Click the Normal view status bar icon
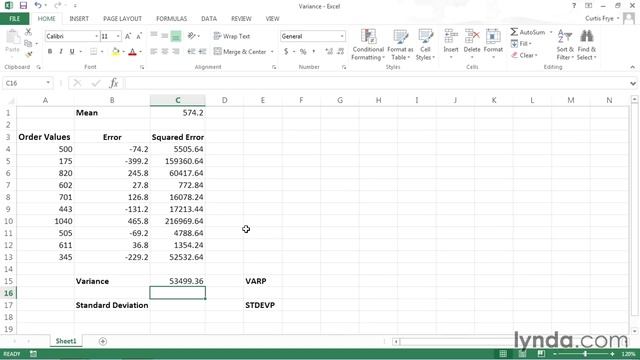Screen dimensions: 640x360 [x=503, y=354]
